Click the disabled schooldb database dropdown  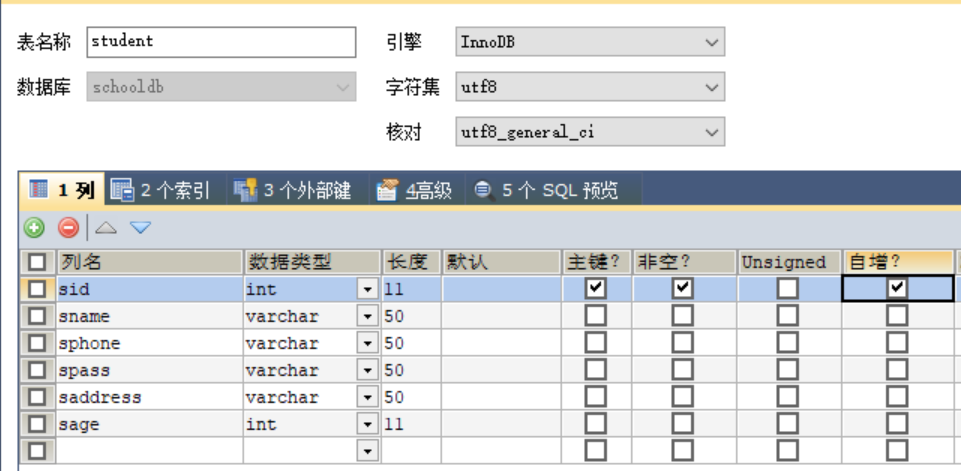click(x=221, y=86)
